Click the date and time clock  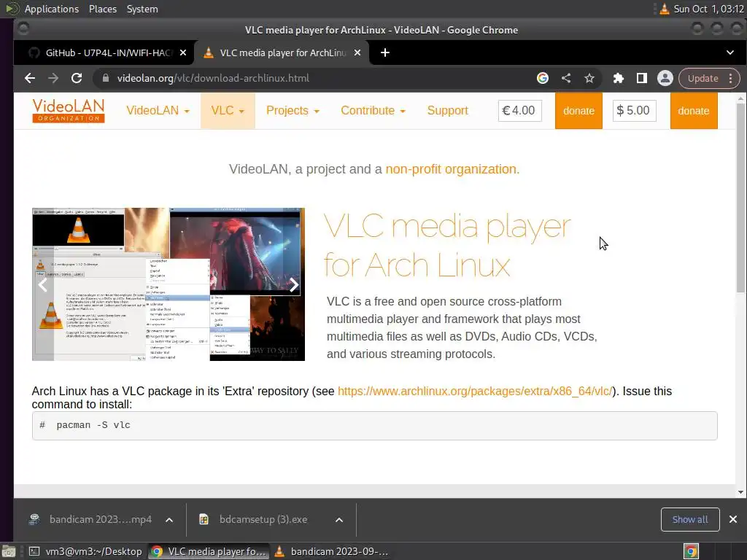click(708, 9)
